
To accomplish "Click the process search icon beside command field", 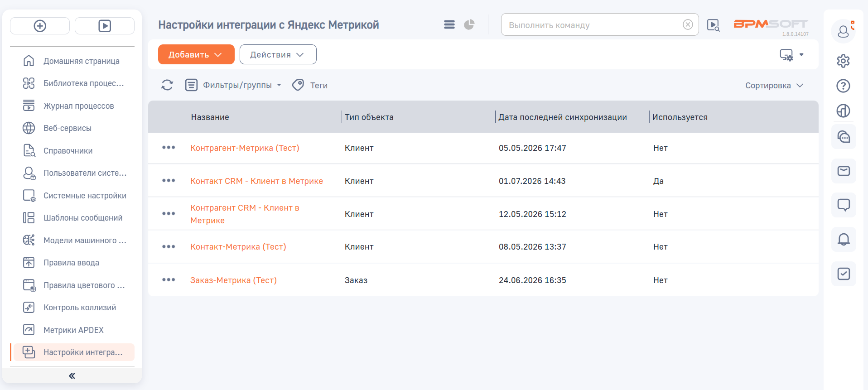I will coord(713,25).
